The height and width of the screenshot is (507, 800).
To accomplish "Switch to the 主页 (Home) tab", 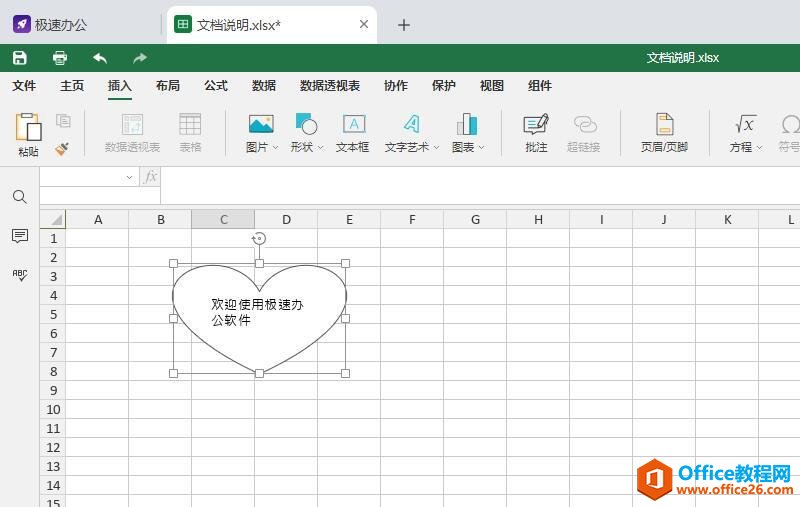I will (x=72, y=86).
